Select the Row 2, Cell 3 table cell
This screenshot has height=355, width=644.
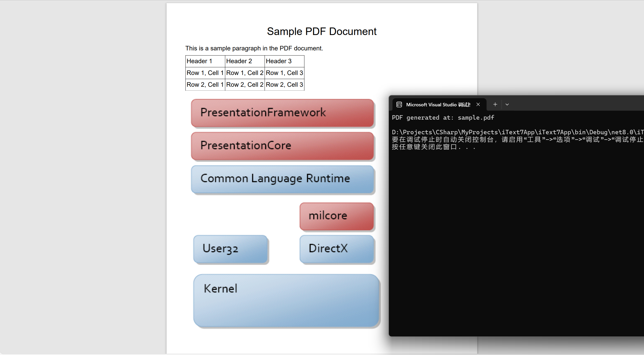pyautogui.click(x=284, y=84)
